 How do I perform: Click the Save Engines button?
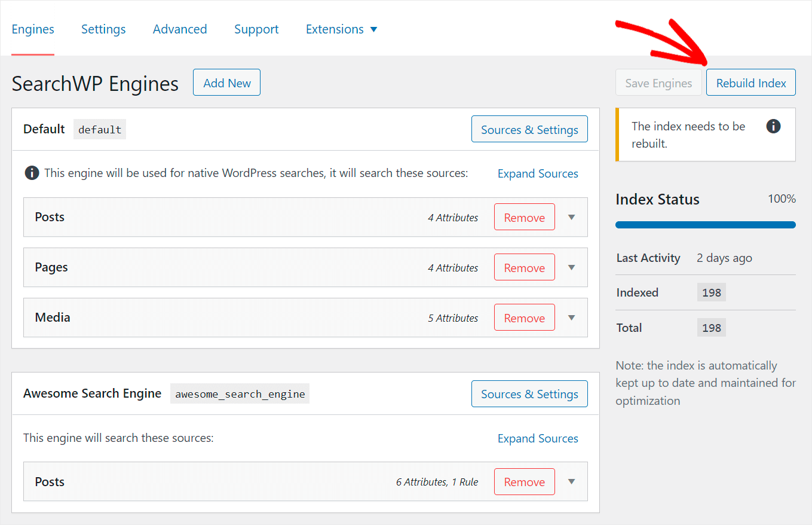click(658, 83)
